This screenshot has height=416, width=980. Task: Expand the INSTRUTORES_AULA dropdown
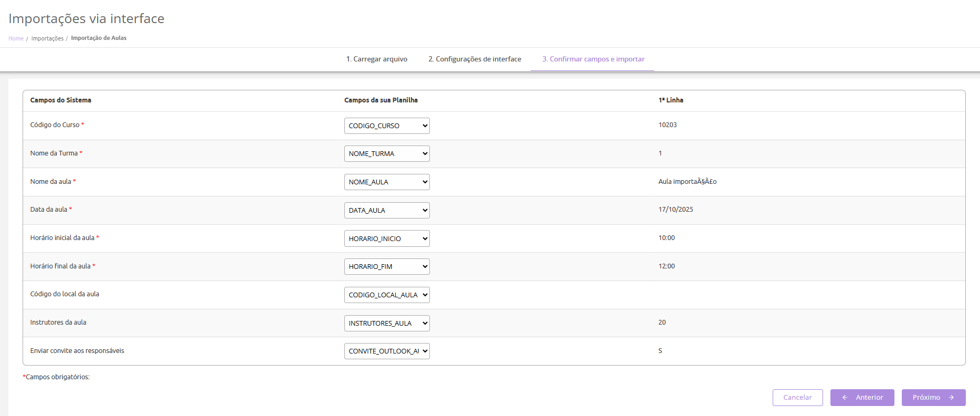(387, 324)
